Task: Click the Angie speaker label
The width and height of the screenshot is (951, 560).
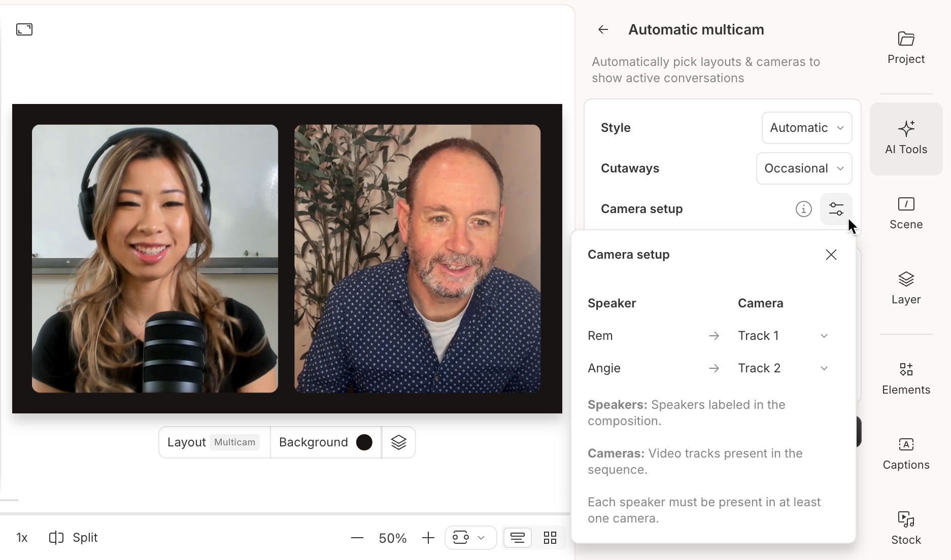Action: (x=604, y=368)
